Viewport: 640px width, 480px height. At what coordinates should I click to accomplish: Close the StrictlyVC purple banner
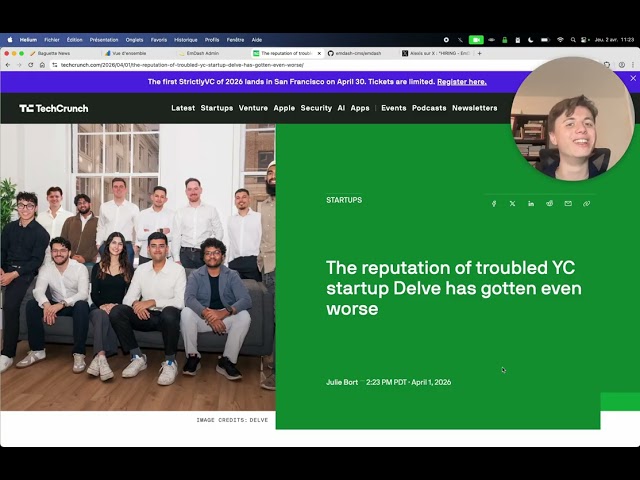pos(633,78)
